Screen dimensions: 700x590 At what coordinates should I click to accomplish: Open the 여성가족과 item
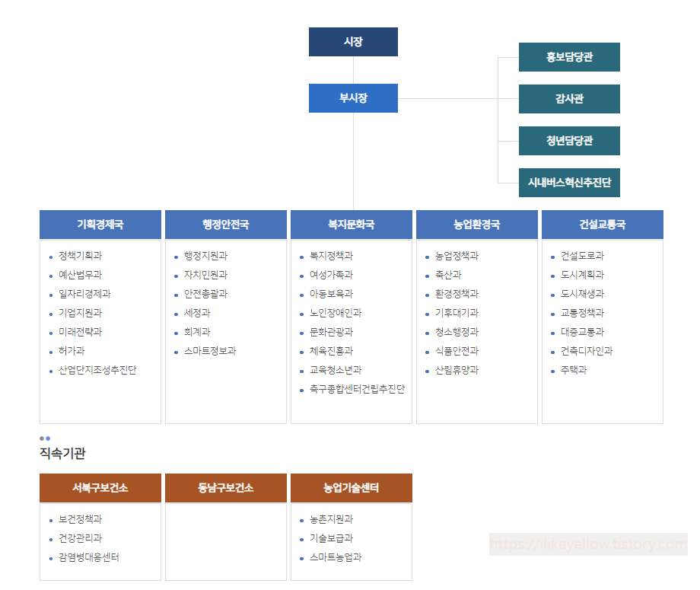pyautogui.click(x=331, y=275)
